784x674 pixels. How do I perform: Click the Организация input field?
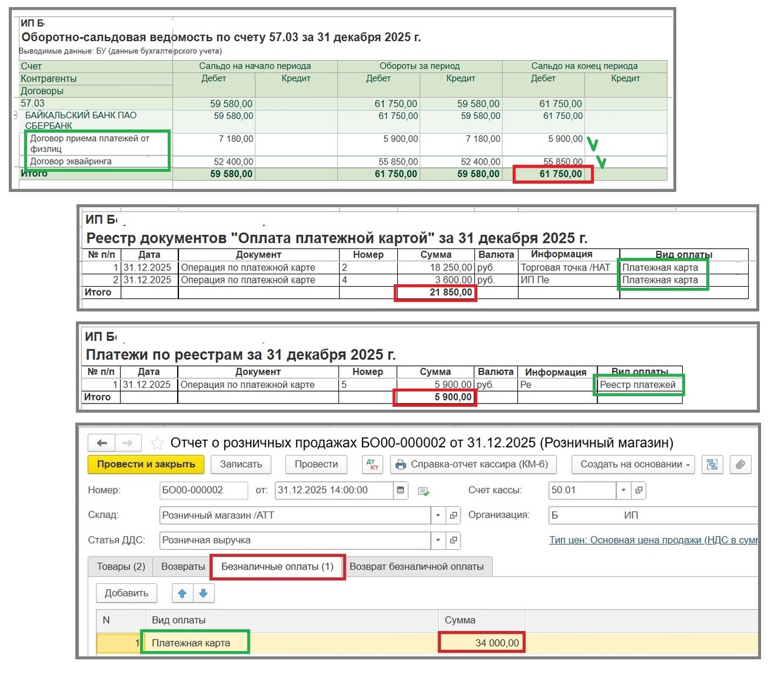point(653,515)
